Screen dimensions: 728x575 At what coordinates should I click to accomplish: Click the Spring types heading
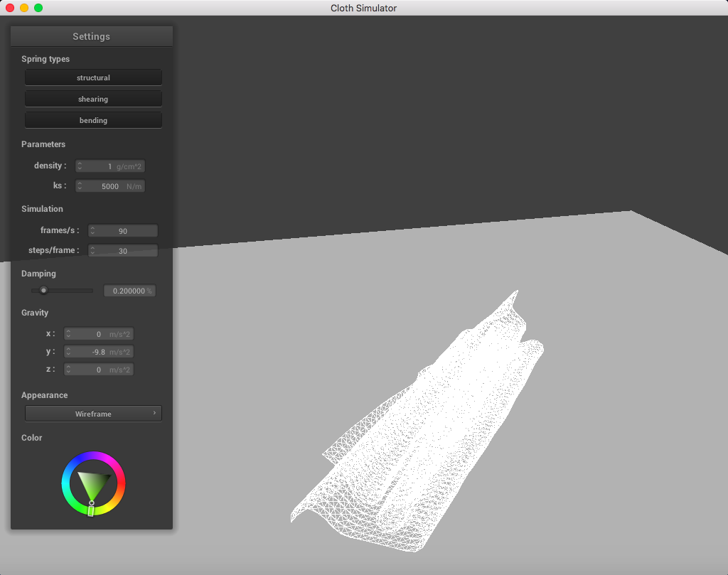coord(45,59)
